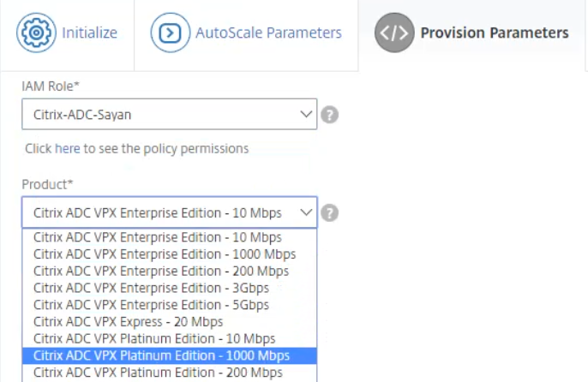Click help icon next to IAM Role
Viewport: 588px width, 382px height.
pos(329,115)
